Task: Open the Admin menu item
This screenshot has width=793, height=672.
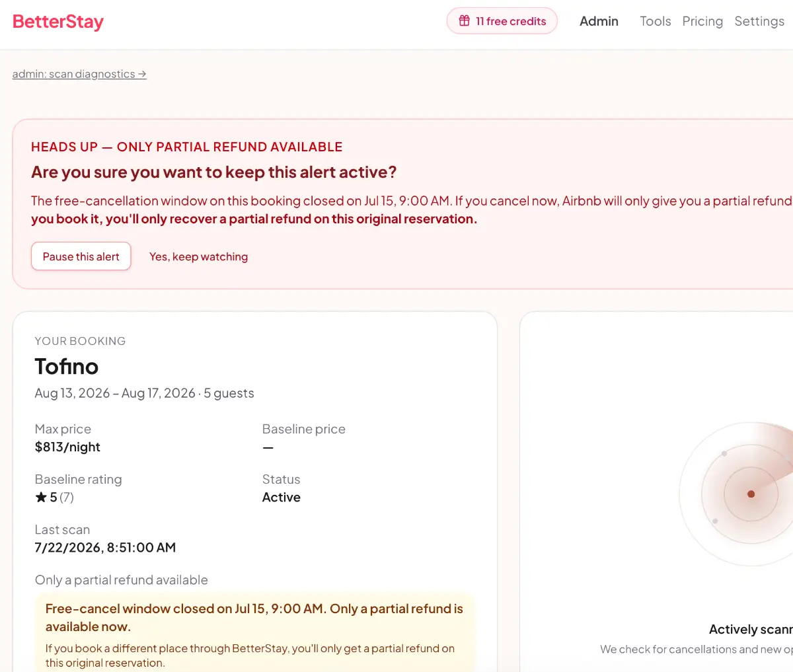Action: (x=599, y=21)
